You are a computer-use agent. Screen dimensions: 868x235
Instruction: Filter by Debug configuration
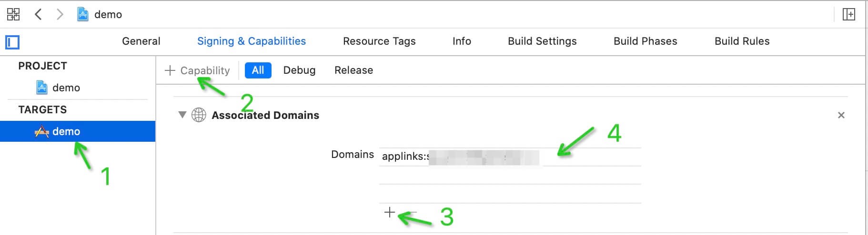[299, 70]
